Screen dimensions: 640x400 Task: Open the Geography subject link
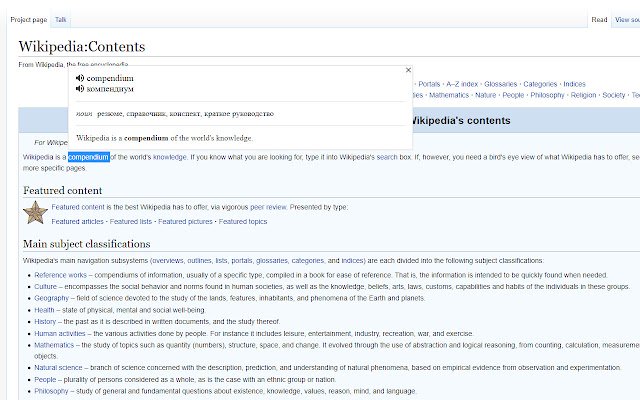point(51,298)
